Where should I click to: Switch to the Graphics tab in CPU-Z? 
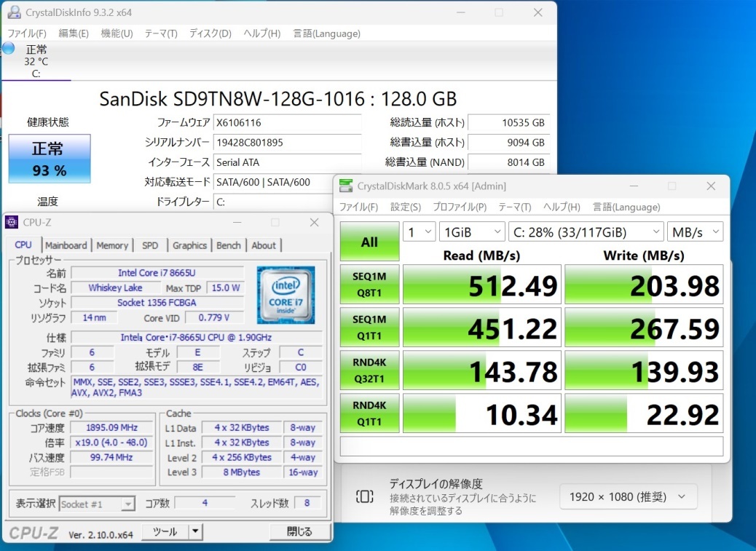point(189,245)
